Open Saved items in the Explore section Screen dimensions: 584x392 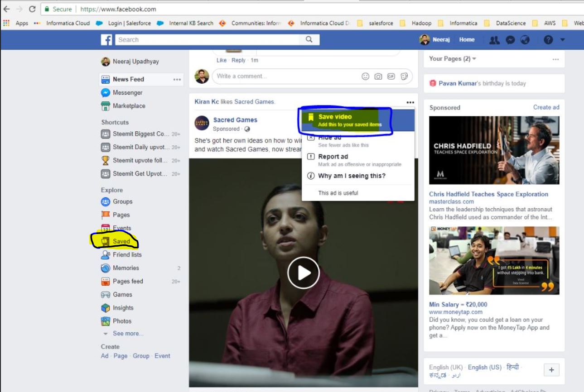coord(116,241)
